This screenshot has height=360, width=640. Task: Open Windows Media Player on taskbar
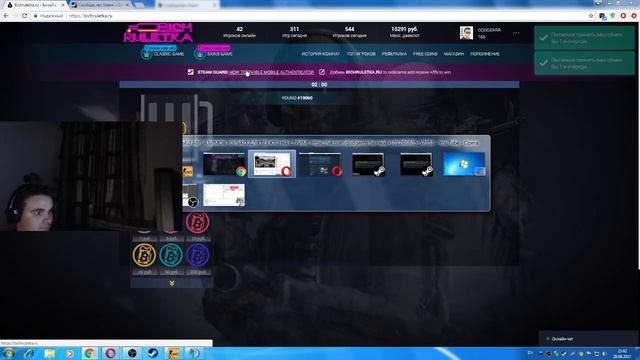pyautogui.click(x=70, y=353)
